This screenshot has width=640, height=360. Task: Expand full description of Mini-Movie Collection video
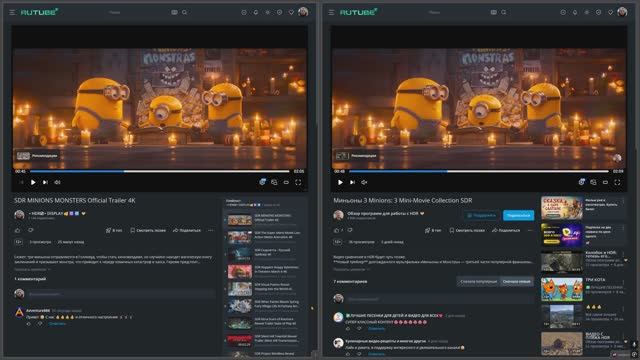(x=351, y=269)
